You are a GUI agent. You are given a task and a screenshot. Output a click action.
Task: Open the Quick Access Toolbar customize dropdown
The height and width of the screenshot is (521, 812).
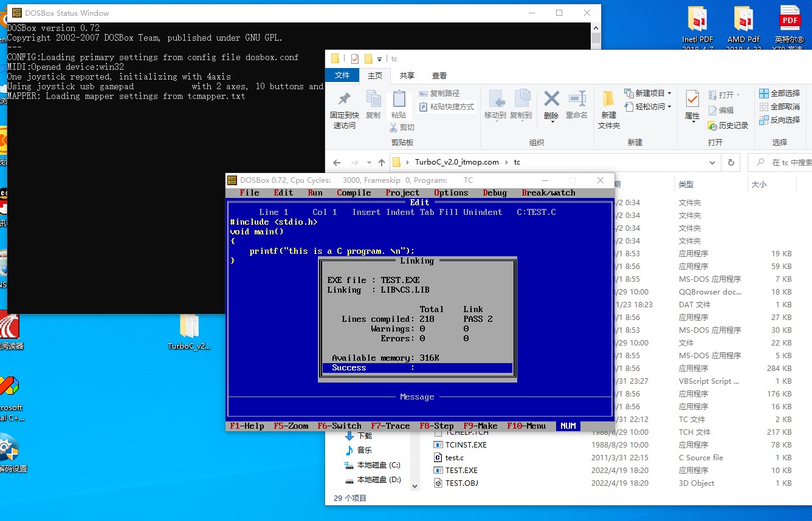coord(380,59)
